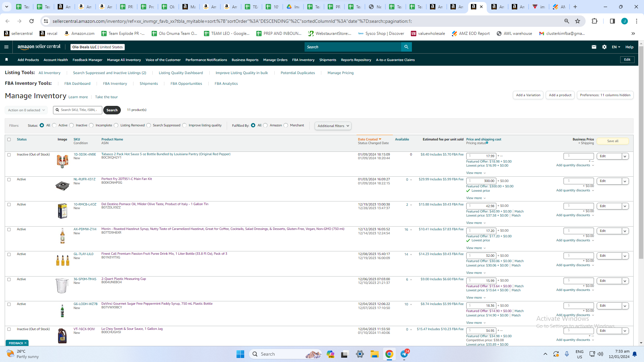Viewport: 644px width, 362px height.
Task: Open Preferences: 11 columns hidden
Action: (x=605, y=95)
